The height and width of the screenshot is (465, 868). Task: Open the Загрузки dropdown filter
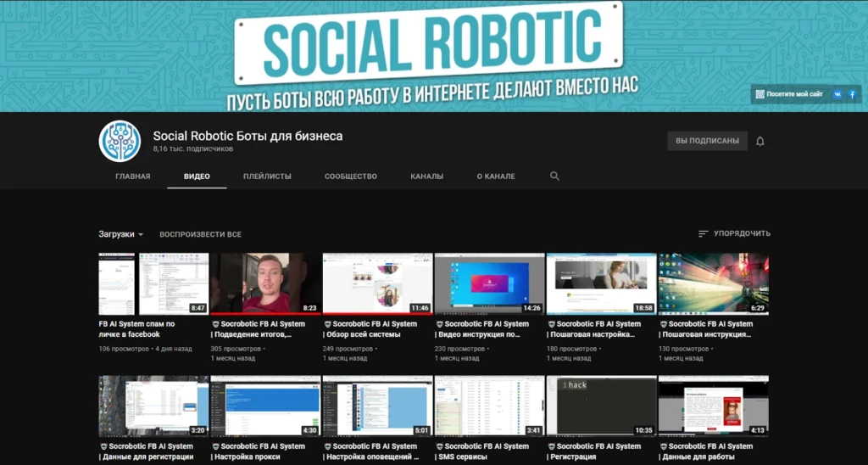pos(120,234)
